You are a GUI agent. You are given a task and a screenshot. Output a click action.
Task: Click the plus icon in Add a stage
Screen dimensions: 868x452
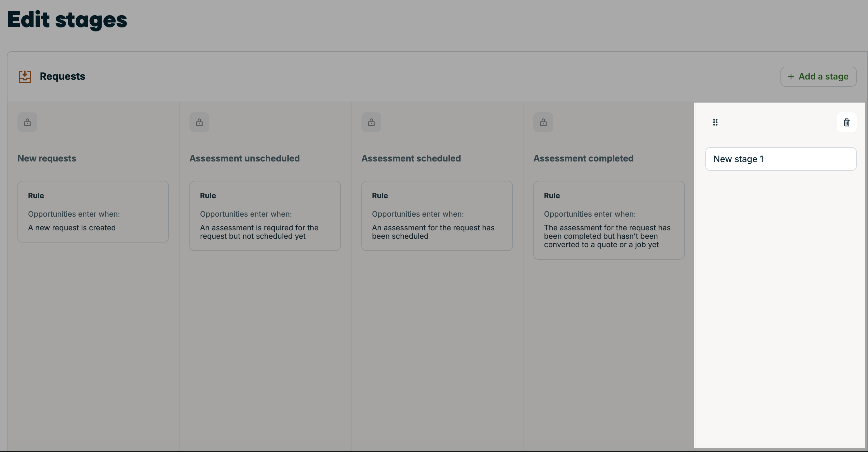790,77
